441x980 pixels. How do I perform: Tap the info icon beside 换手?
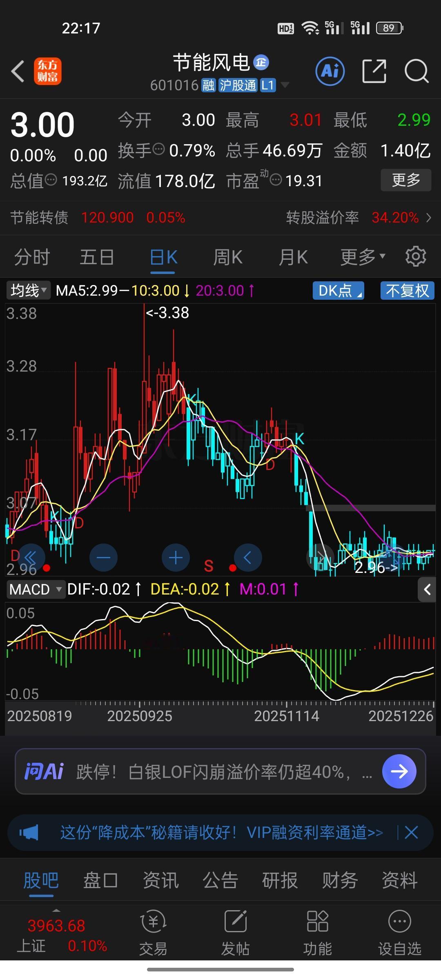point(158,149)
